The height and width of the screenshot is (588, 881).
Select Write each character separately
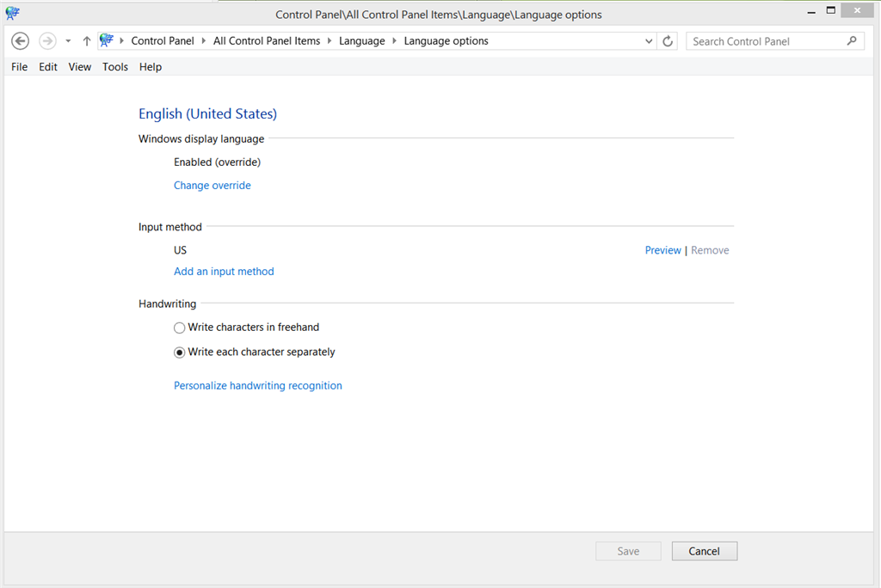[x=179, y=352]
